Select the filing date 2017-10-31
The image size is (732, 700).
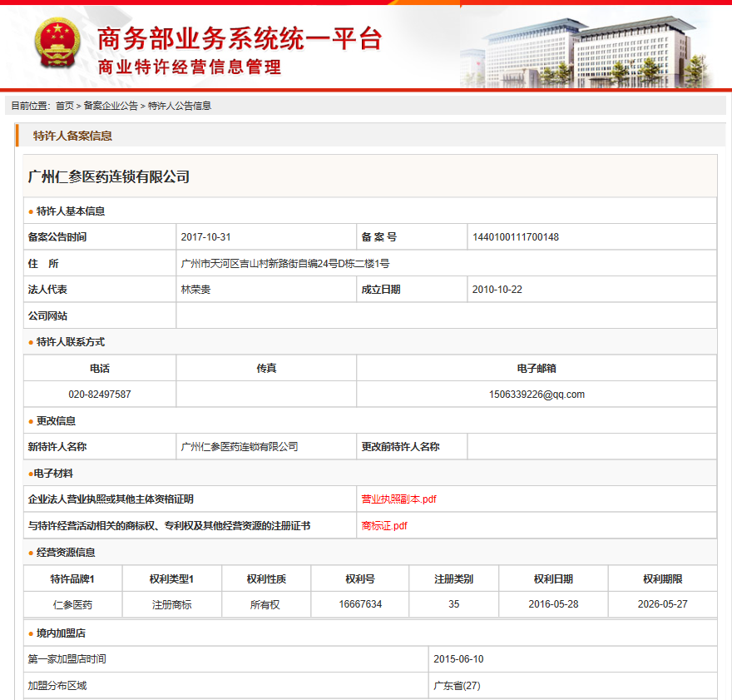click(x=206, y=237)
